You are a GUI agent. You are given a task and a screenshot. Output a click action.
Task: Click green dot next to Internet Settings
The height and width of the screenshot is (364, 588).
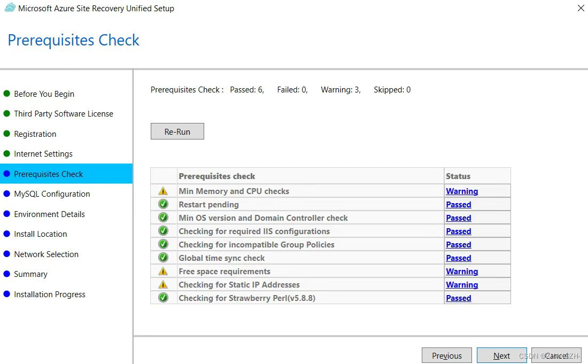click(7, 153)
